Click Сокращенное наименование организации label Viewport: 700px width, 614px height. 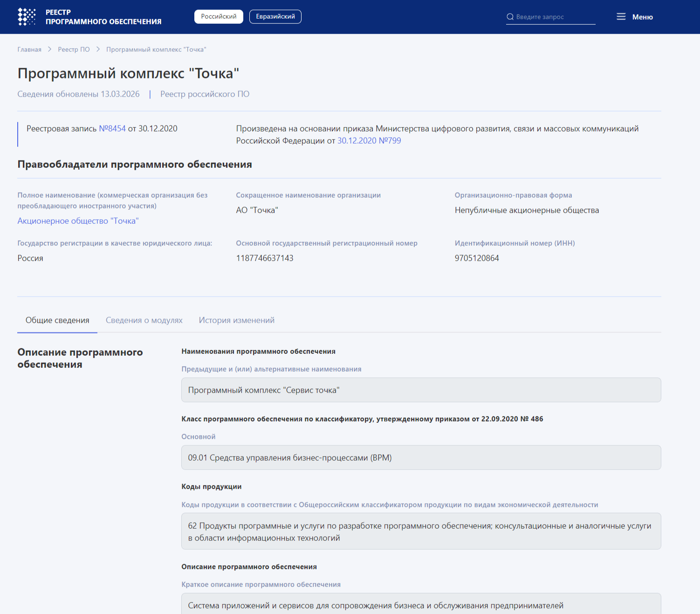click(309, 195)
